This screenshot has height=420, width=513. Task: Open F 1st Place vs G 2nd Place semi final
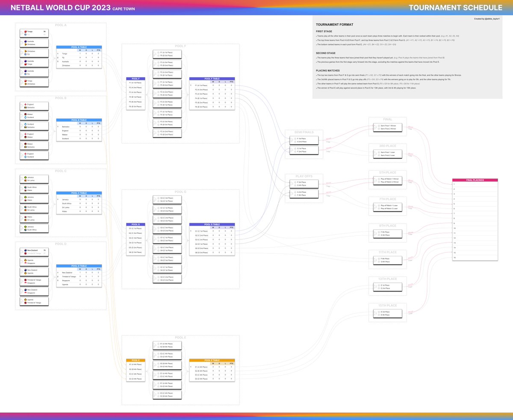pos(304,140)
